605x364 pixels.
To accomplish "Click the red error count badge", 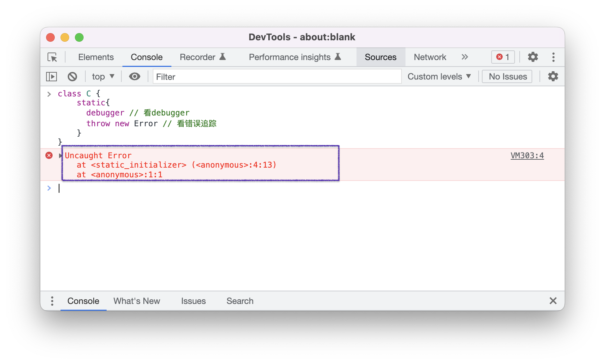I will click(503, 57).
